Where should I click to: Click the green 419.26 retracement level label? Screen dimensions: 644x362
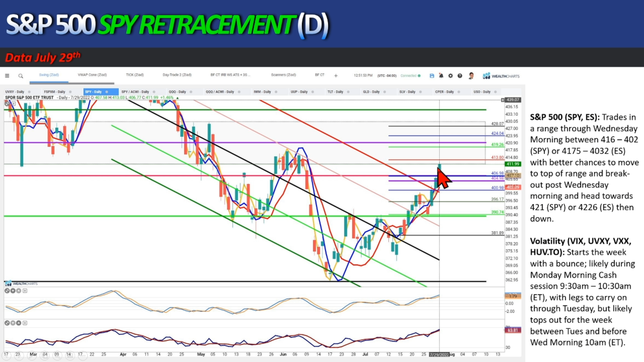(x=497, y=145)
